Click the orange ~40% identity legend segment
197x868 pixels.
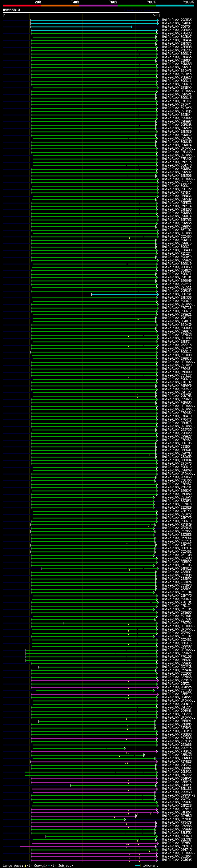tap(60, 6)
